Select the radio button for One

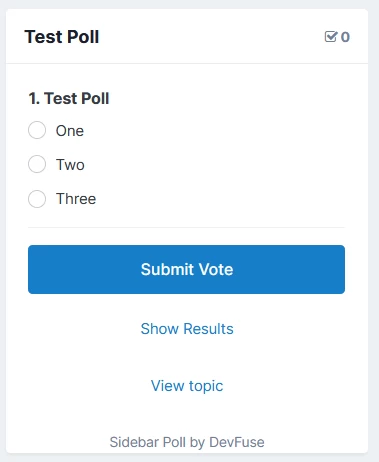[x=37, y=130]
